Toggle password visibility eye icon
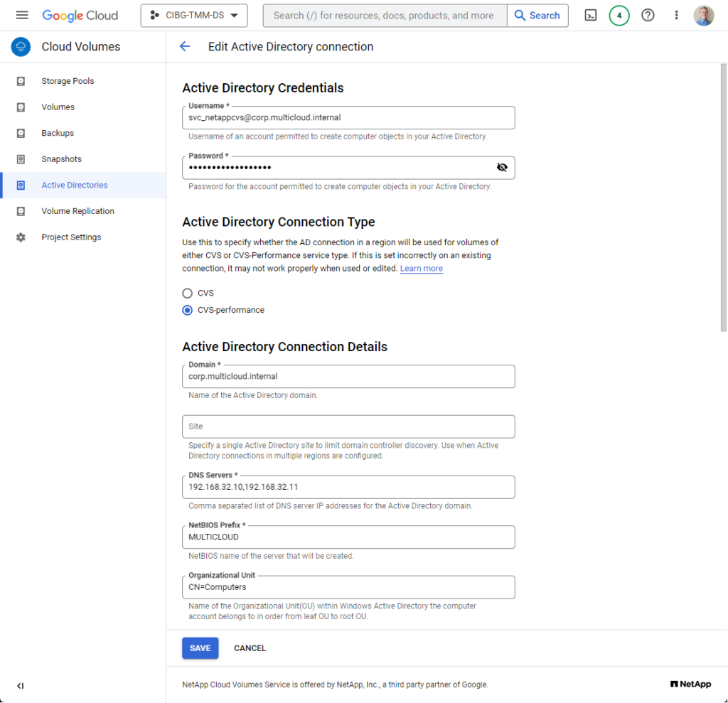Viewport: 728px width, 703px height. [502, 167]
